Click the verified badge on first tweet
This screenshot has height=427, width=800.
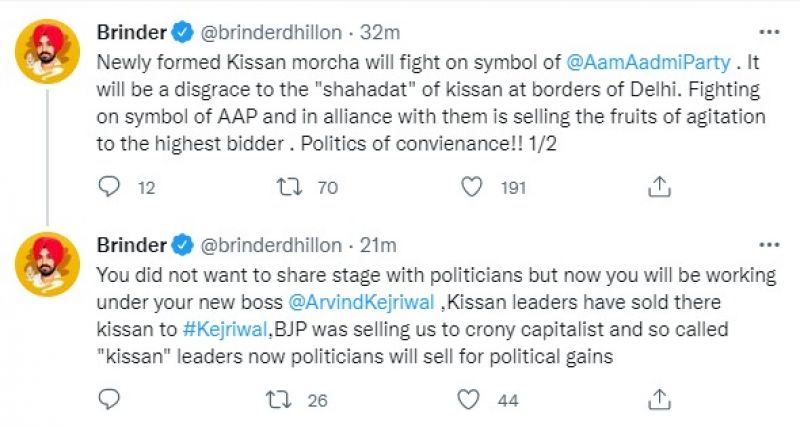coord(183,32)
